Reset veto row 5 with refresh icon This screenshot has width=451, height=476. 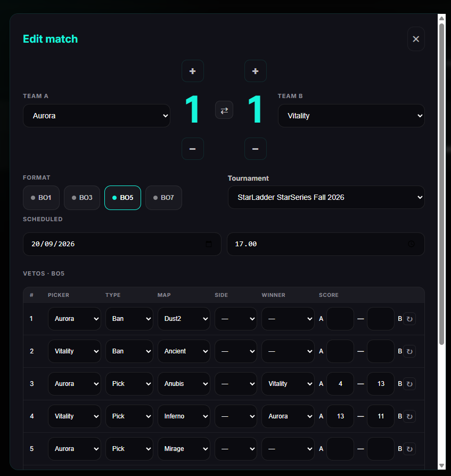pyautogui.click(x=409, y=449)
